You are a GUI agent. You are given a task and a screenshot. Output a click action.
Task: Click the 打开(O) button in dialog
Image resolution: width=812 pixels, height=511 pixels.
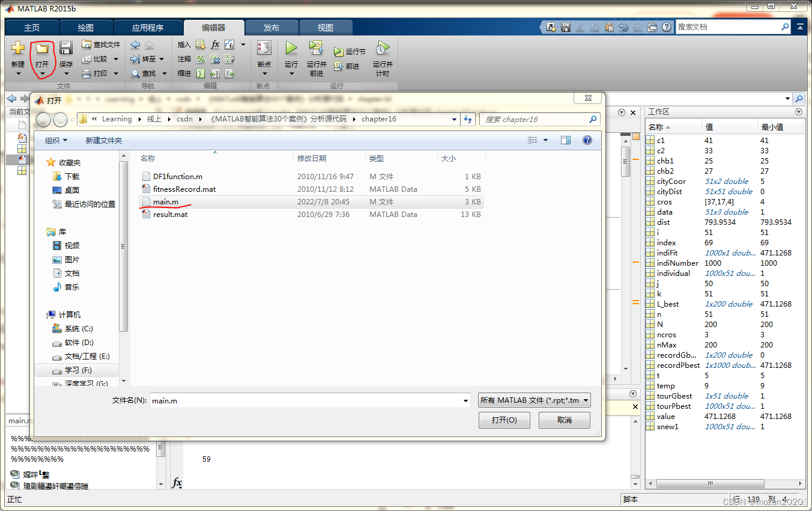[504, 420]
